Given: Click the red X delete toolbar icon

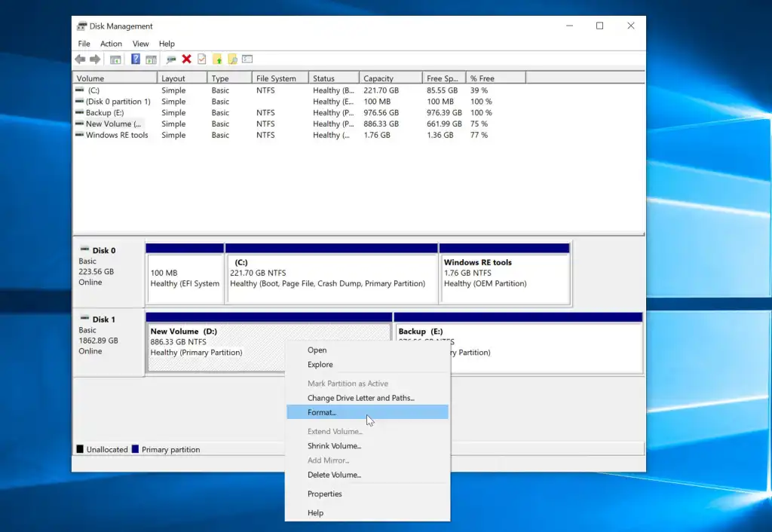Looking at the screenshot, I should pyautogui.click(x=186, y=60).
